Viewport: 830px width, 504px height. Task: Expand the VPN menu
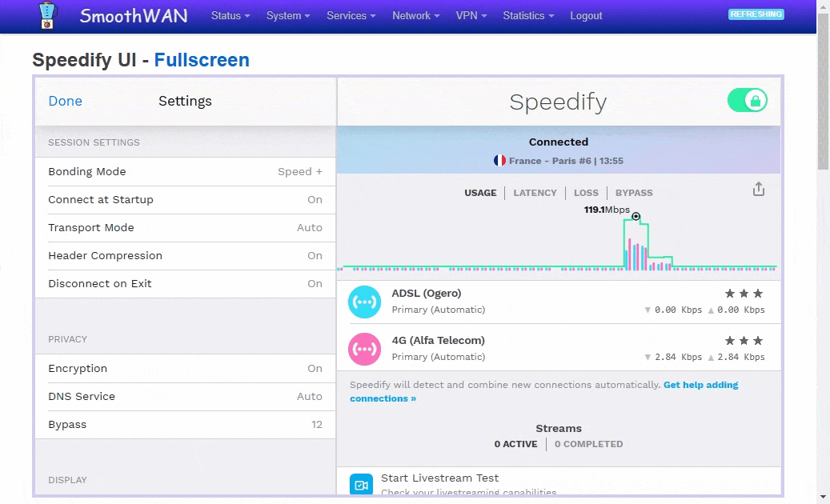[471, 16]
